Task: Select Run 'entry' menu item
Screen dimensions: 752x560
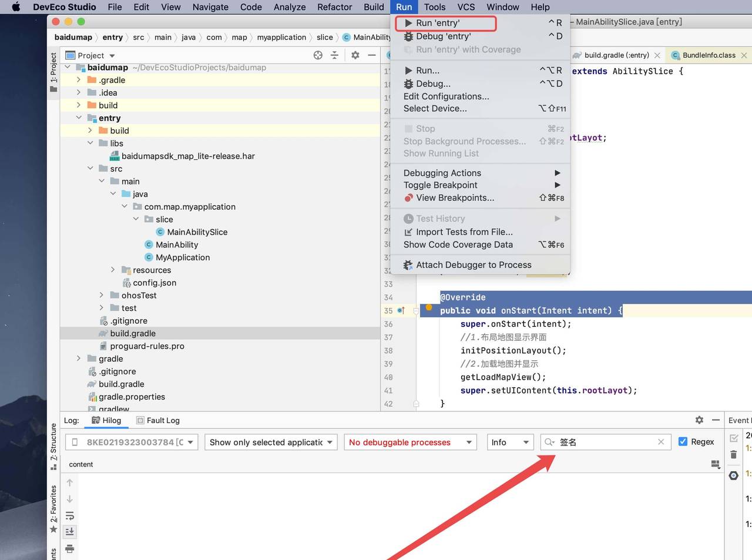Action: click(438, 23)
